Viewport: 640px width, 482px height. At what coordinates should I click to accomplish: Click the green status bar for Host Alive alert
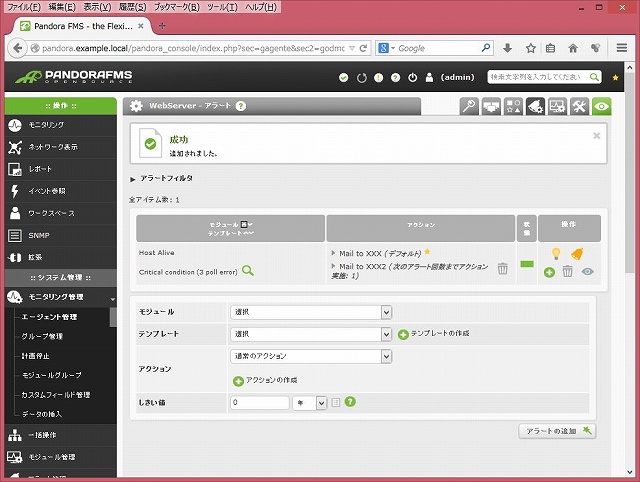coord(527,264)
